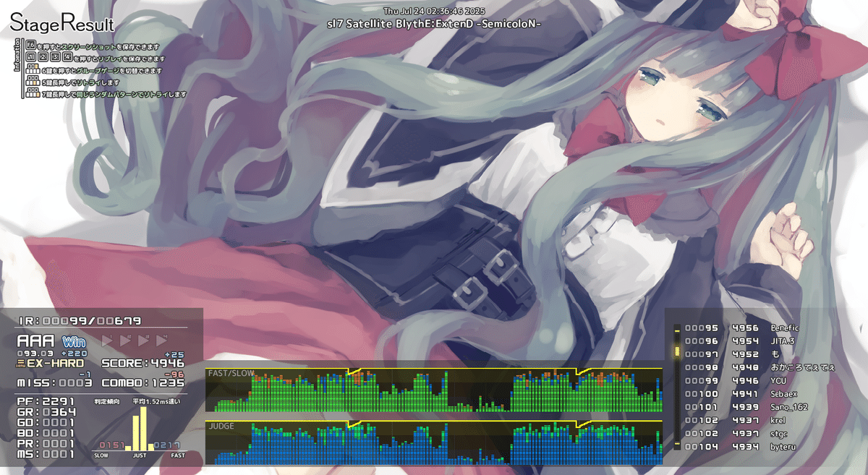This screenshot has width=868, height=475.
Task: Click the key 2 replay-save icon
Action: pyautogui.click(x=43, y=56)
